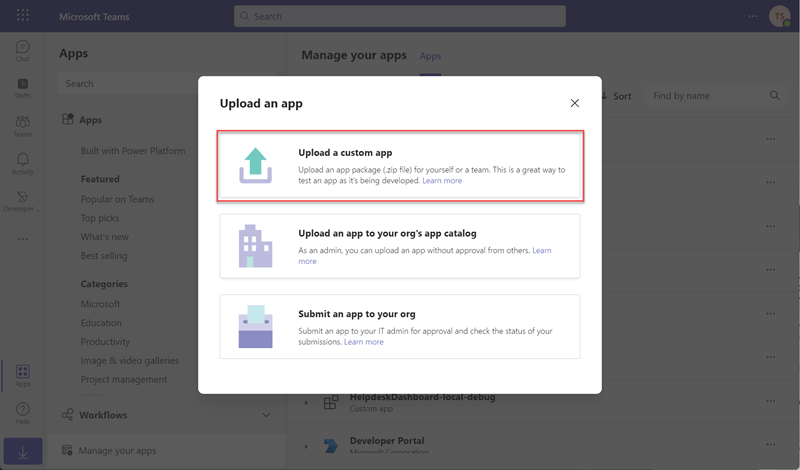
Task: Open Activity bell in left rail
Action: point(22,164)
